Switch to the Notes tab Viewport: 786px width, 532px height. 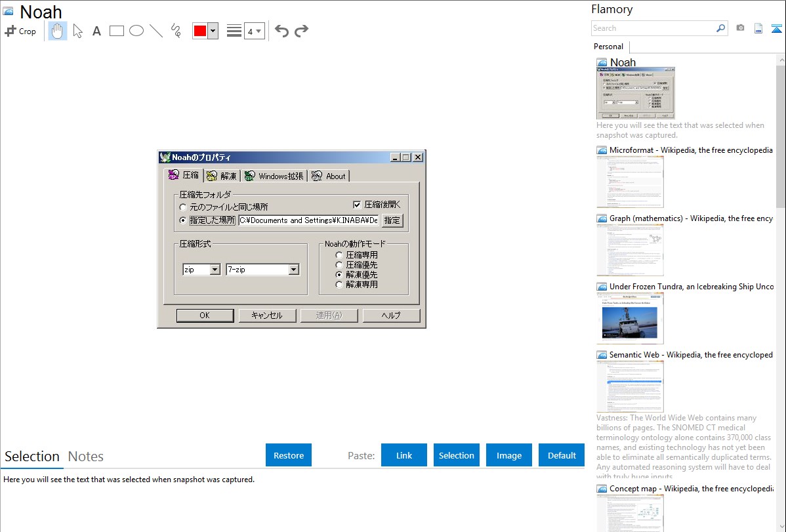pyautogui.click(x=86, y=457)
